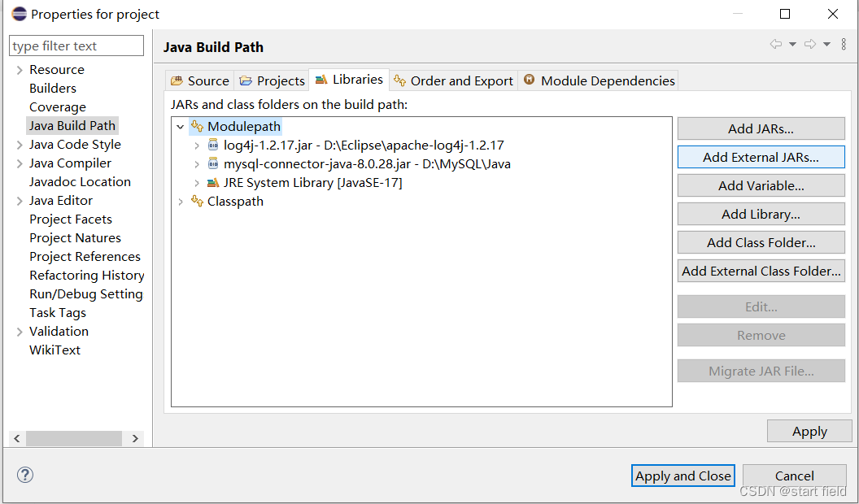Click the help question mark icon
Viewport: 859px width, 504px height.
click(24, 475)
